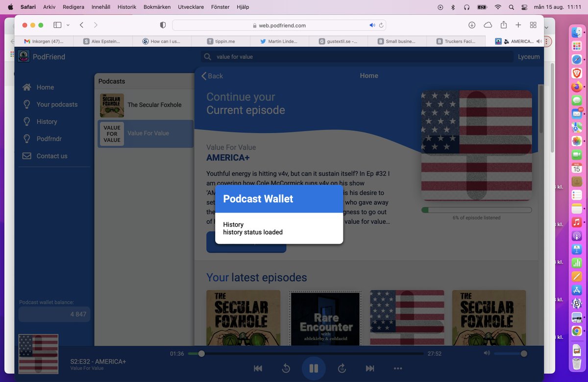Mute with the player speaker icon

[487, 353]
